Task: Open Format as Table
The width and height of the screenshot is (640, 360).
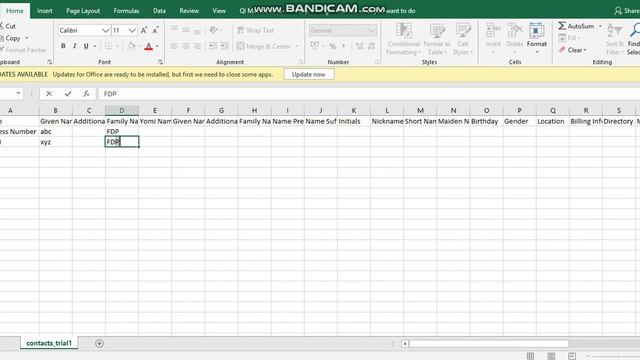Action: click(x=437, y=39)
